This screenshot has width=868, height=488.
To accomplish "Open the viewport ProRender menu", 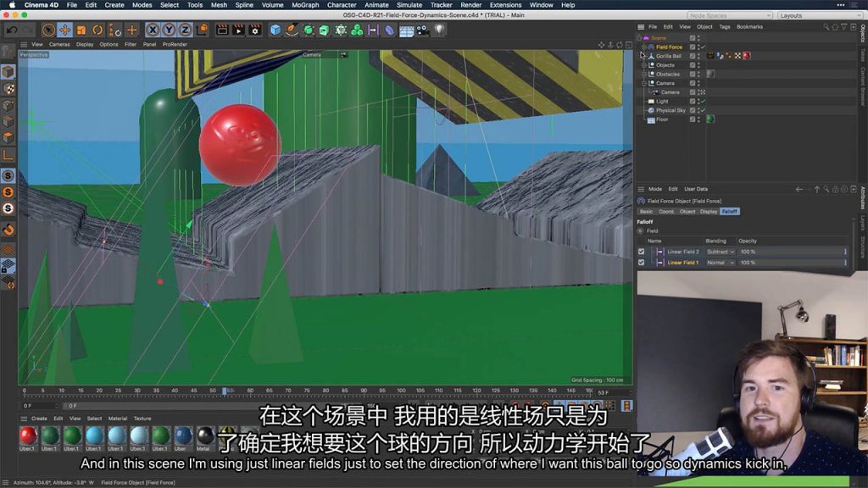I will (x=175, y=44).
